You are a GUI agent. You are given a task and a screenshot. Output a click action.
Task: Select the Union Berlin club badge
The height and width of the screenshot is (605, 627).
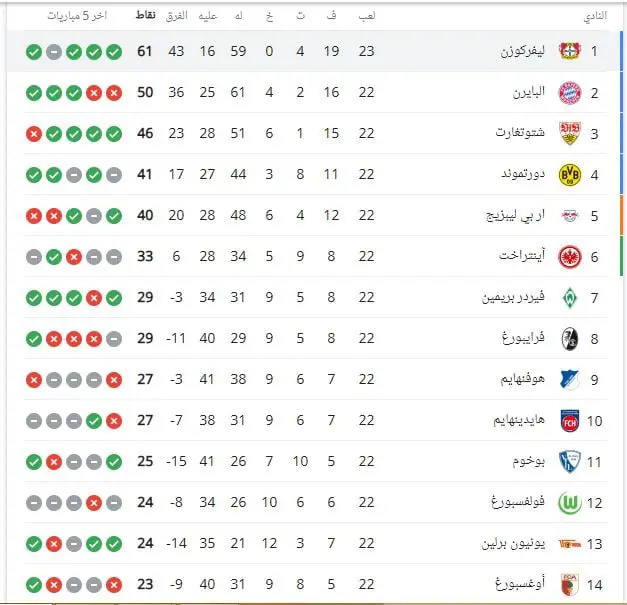click(570, 543)
